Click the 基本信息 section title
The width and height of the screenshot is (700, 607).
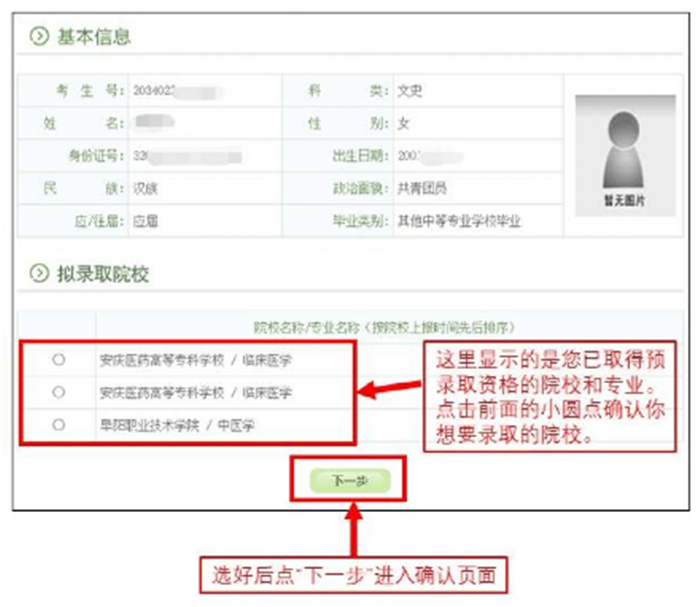93,38
